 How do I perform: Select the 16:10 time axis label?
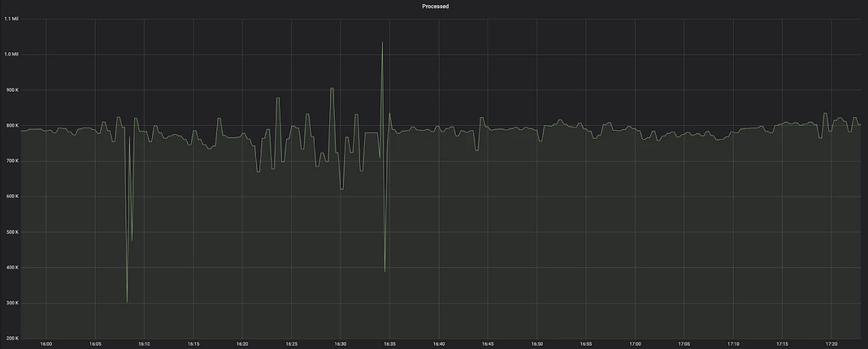[x=144, y=343]
